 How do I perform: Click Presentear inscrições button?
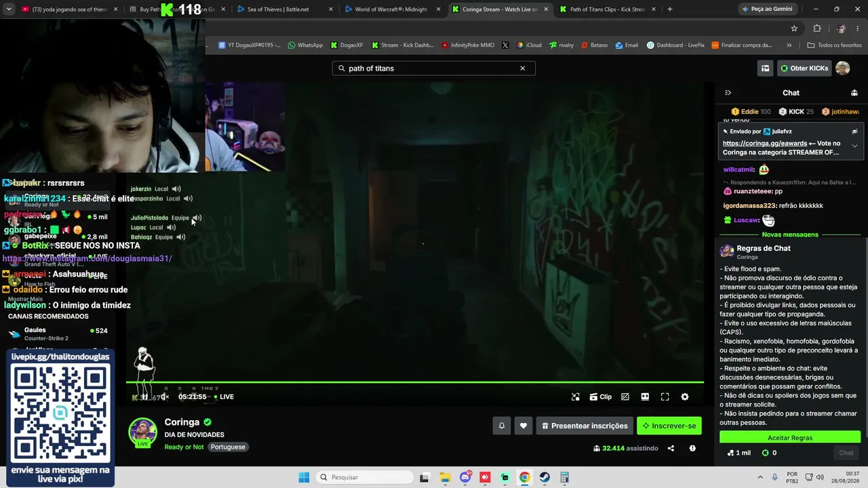point(585,426)
